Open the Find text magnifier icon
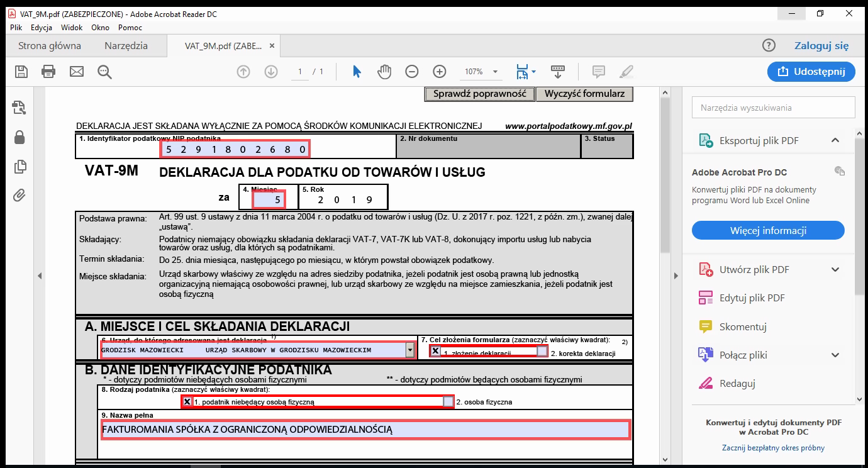 tap(104, 72)
